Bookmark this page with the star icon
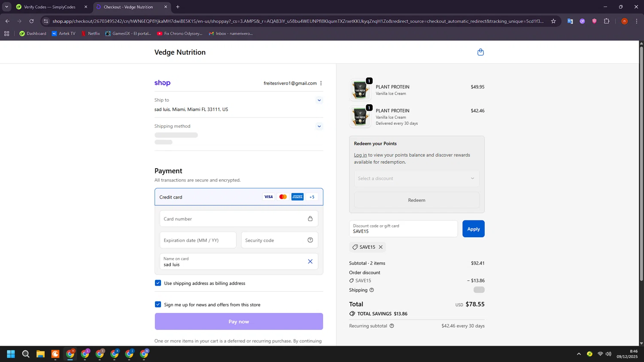Viewport: 644px width, 362px height. point(553,21)
